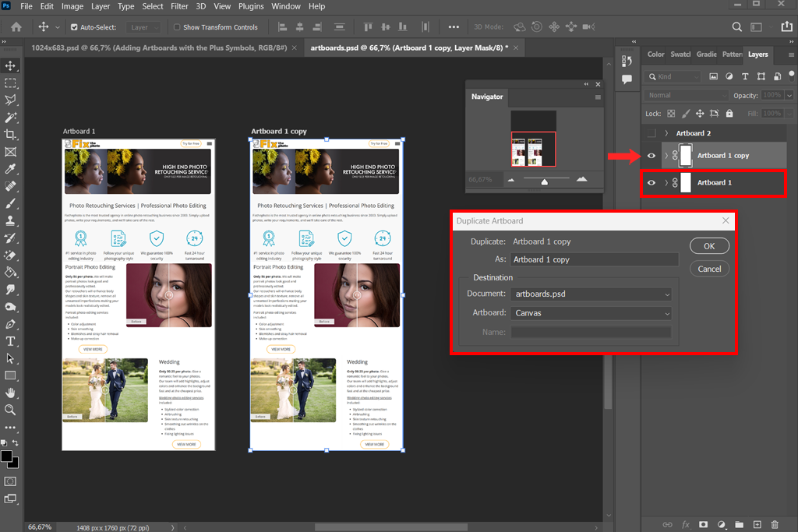Select the Crop tool
Screen dimensions: 798x532
pyautogui.click(x=10, y=135)
